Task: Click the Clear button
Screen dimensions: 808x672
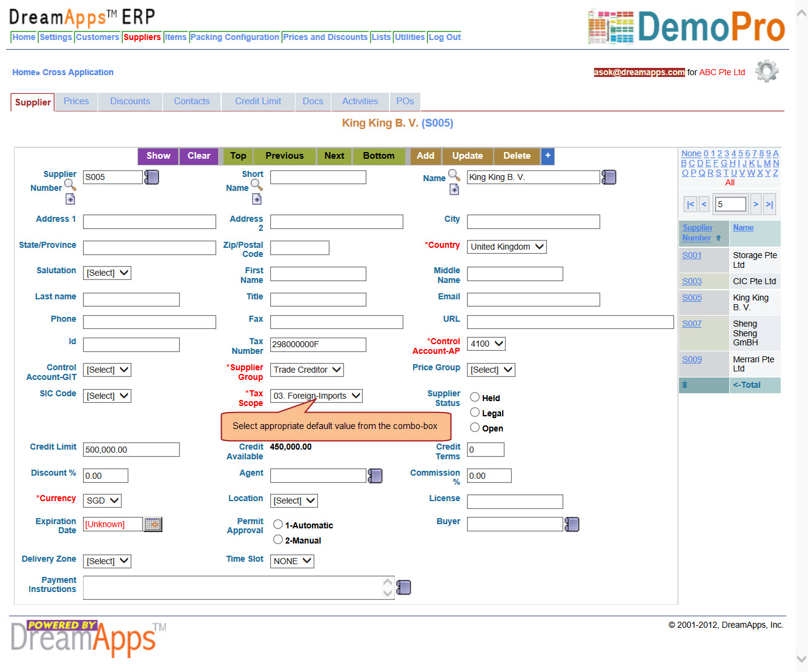Action: (199, 156)
